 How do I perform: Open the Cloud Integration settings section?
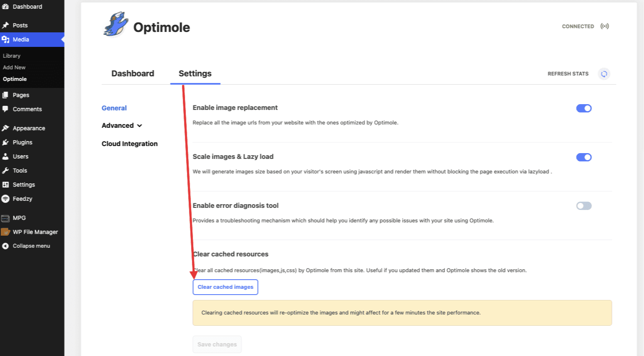(130, 144)
